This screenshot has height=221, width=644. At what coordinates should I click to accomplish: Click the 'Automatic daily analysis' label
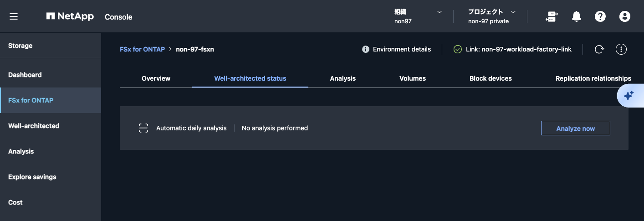click(191, 128)
